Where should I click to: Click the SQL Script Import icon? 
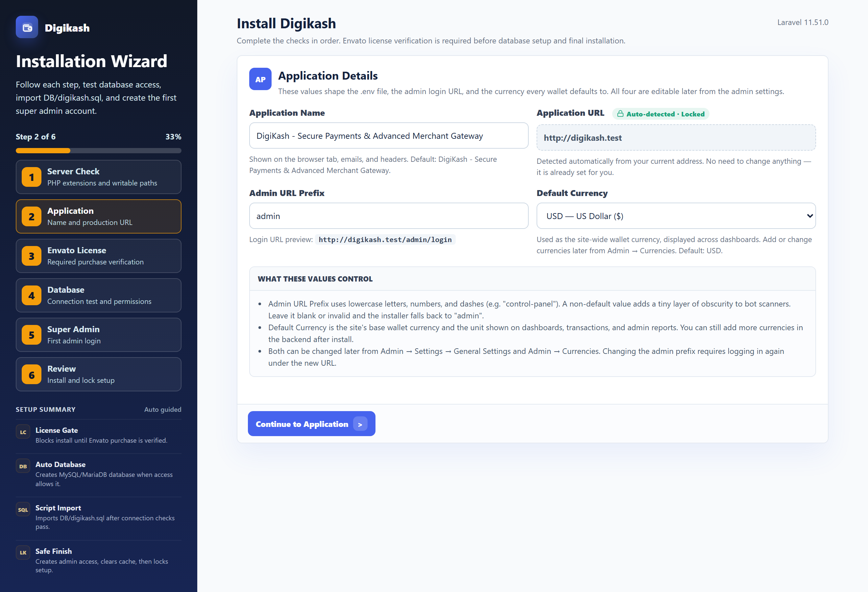tap(23, 509)
